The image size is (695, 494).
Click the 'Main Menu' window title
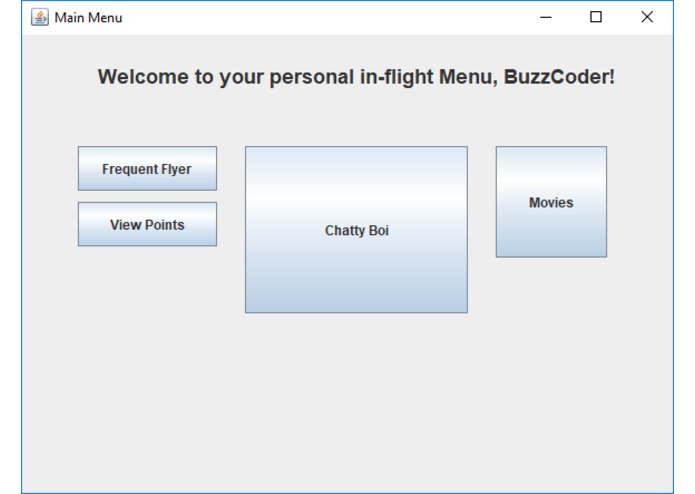88,18
